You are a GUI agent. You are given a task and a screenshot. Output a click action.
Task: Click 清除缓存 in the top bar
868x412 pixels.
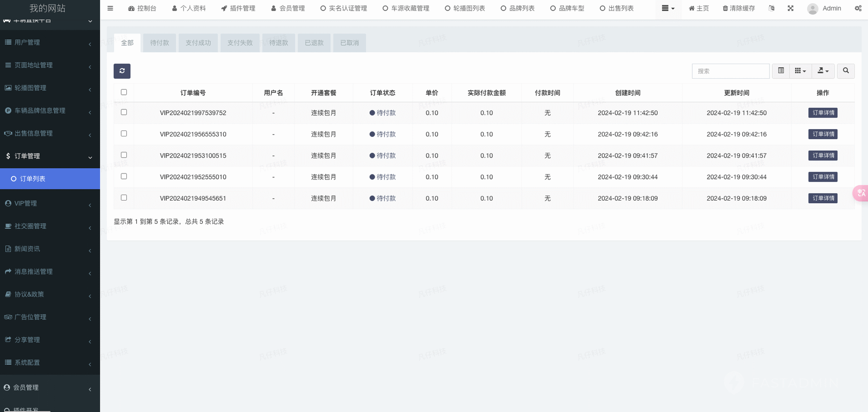(x=738, y=8)
